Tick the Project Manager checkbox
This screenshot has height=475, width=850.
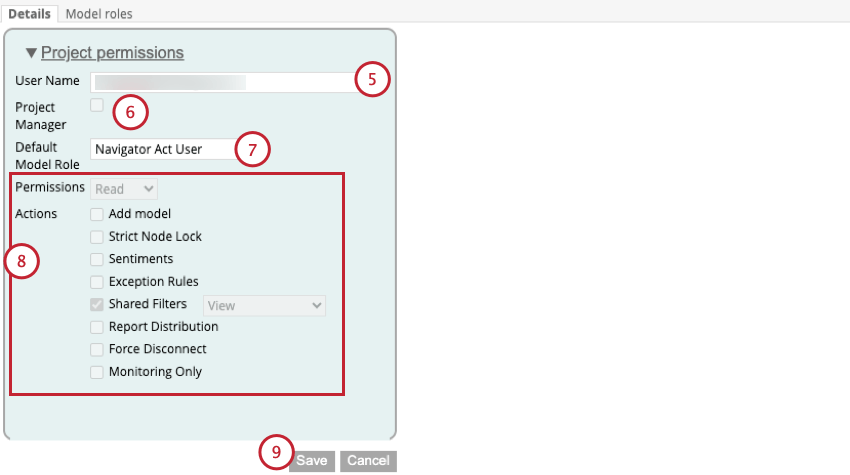click(96, 105)
